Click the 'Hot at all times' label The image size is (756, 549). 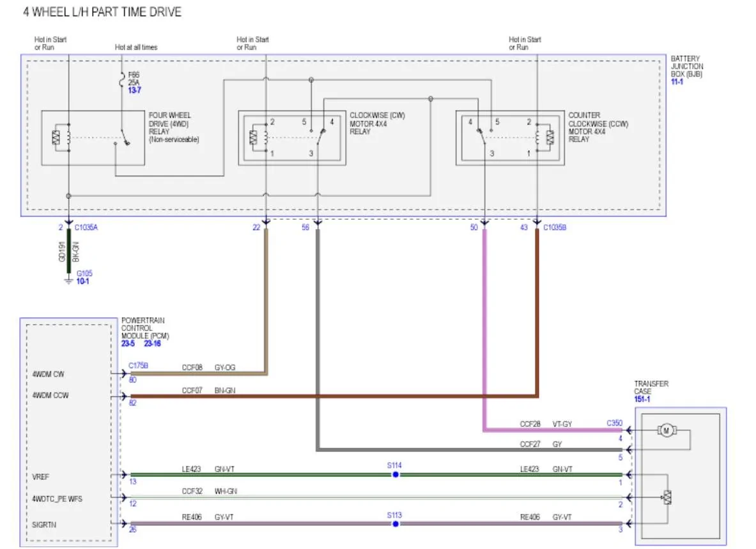(x=136, y=47)
